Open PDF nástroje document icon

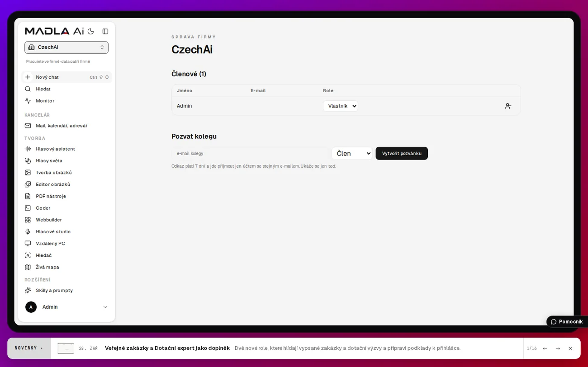[x=28, y=196]
